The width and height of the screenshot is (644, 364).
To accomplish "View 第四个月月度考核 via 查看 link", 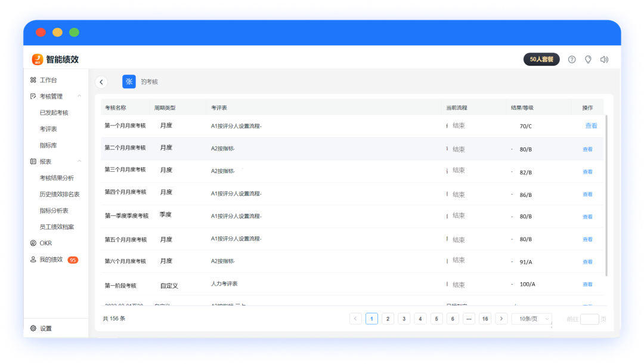I will [588, 195].
